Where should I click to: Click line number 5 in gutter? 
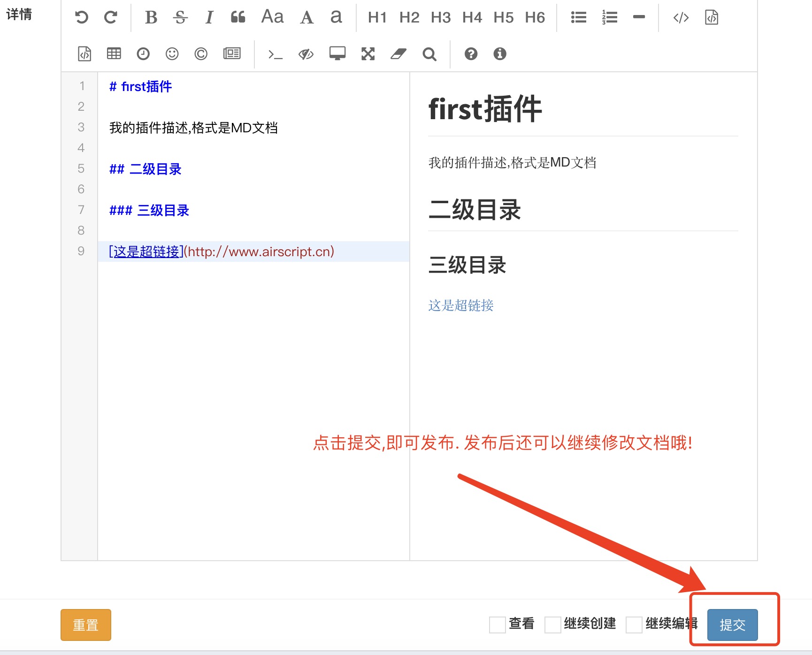coord(81,168)
